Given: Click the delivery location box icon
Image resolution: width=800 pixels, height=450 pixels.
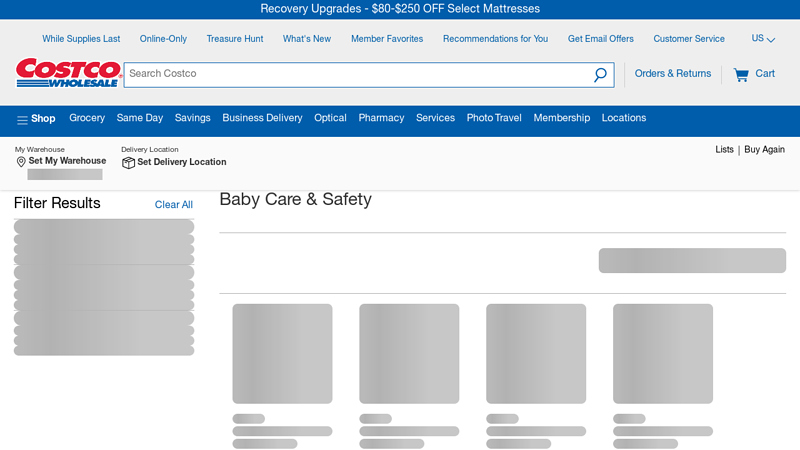Looking at the screenshot, I should point(129,163).
